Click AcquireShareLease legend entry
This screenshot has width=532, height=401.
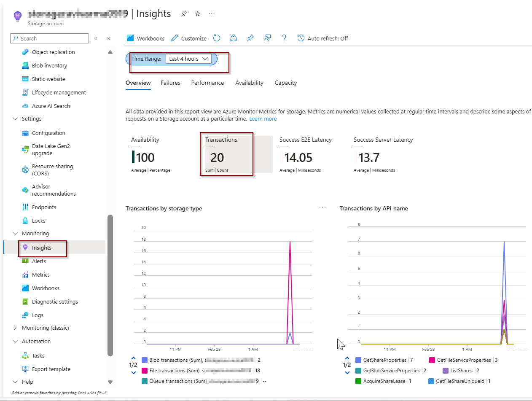(384, 381)
